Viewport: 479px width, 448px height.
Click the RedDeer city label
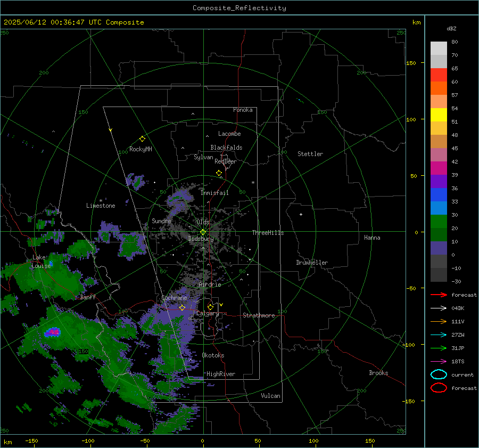click(226, 161)
